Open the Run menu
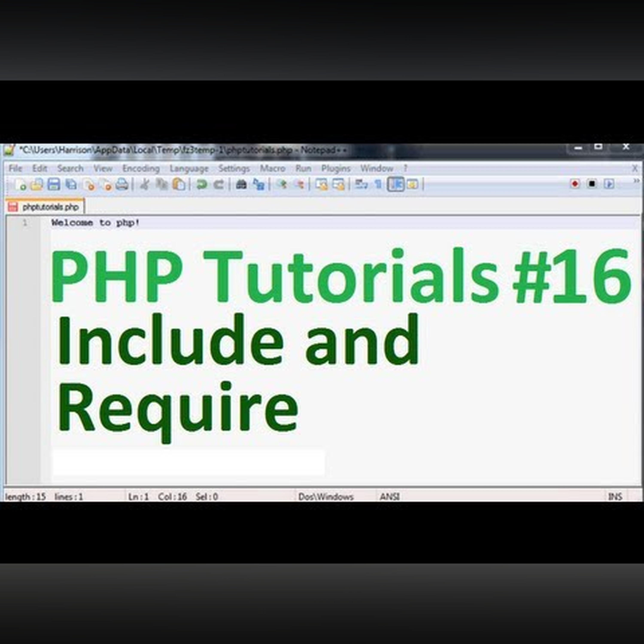 tap(303, 168)
